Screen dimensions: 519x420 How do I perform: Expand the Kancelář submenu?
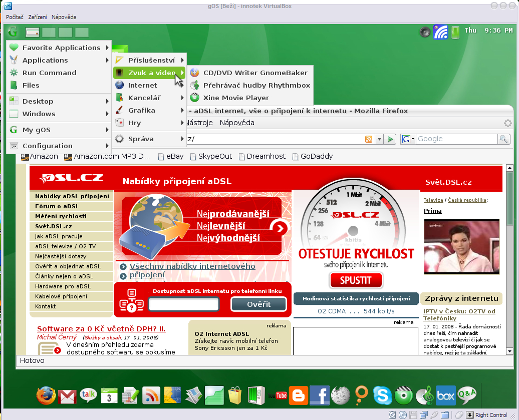150,98
